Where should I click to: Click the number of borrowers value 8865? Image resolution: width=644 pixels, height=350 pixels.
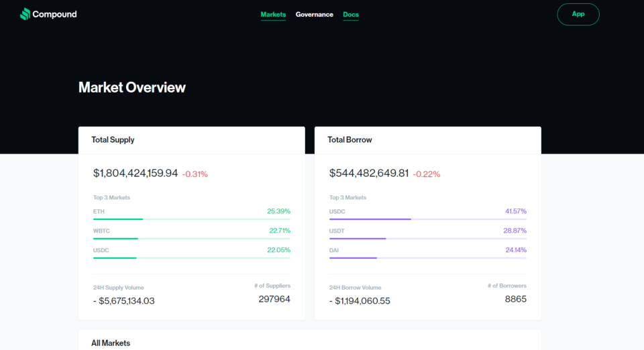pyautogui.click(x=515, y=299)
